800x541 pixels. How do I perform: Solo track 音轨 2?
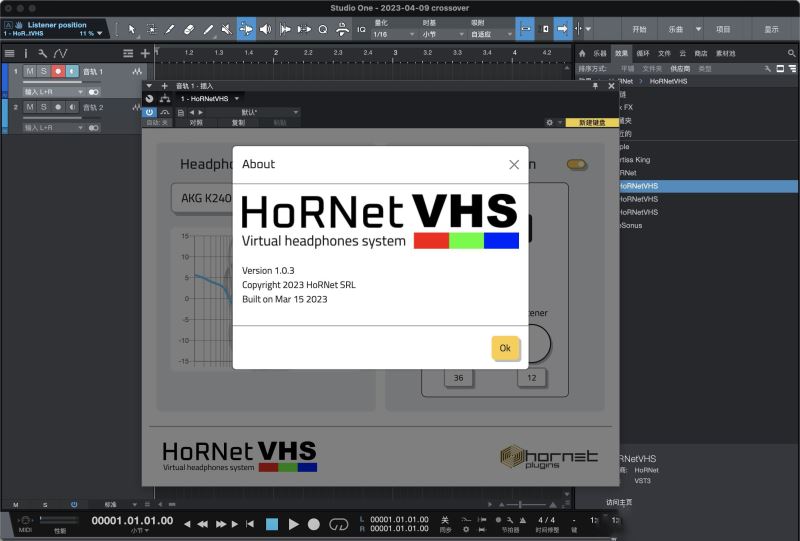point(44,107)
